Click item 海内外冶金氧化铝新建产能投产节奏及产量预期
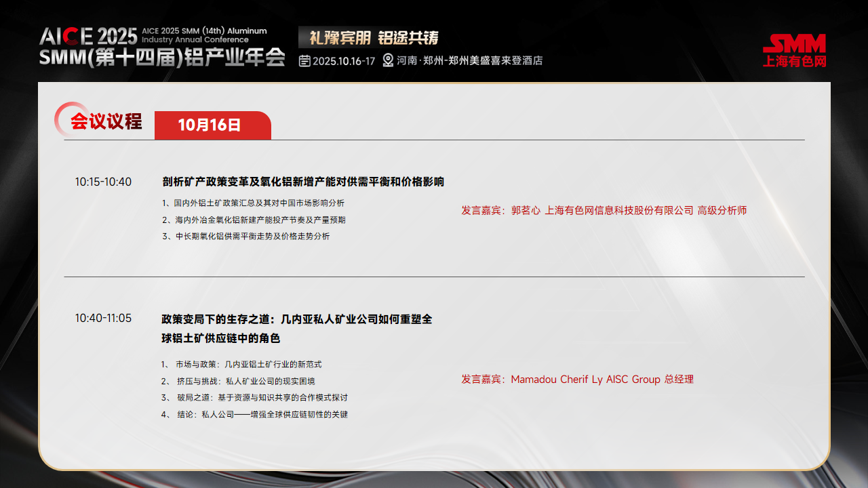The height and width of the screenshot is (488, 868). (x=254, y=220)
